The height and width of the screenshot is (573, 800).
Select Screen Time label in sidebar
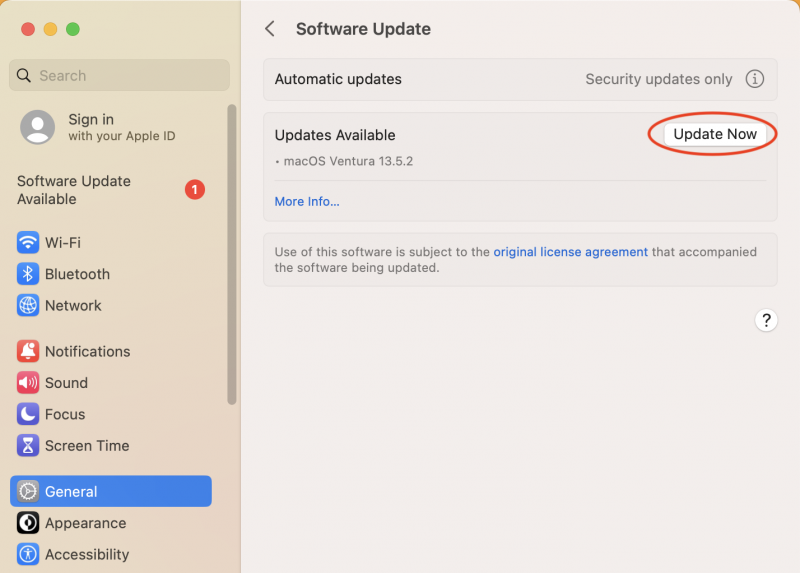pos(87,445)
